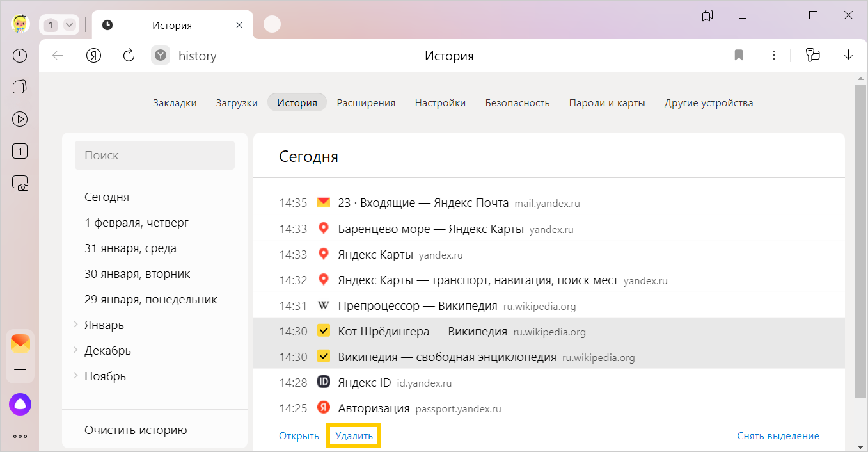The image size is (868, 452).
Task: Click the vertical page scrollbar
Action: pyautogui.click(x=860, y=240)
